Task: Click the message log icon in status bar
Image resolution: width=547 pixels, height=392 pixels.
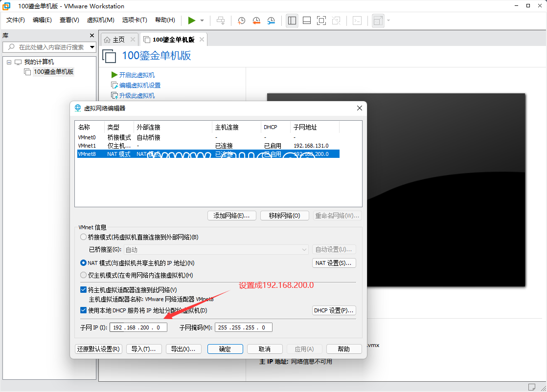Action: pos(532,387)
